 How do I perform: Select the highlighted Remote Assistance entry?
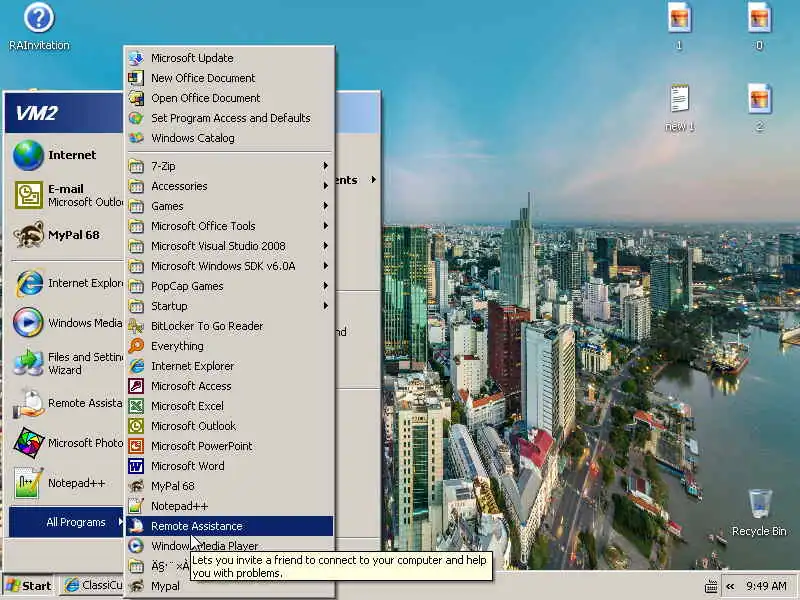[230, 526]
